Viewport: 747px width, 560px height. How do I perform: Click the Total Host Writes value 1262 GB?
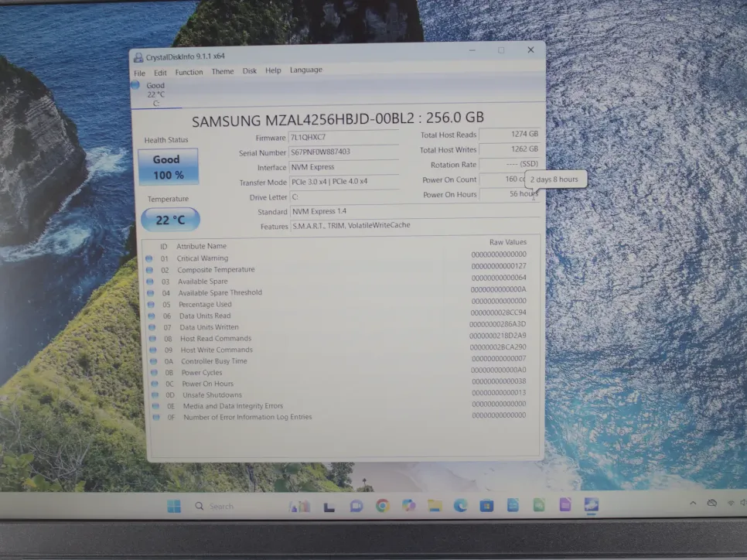point(509,149)
